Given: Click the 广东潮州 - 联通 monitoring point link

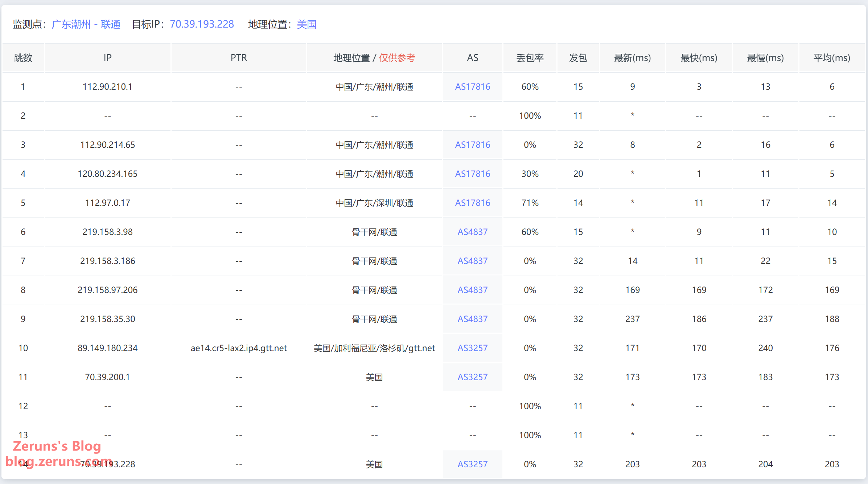Looking at the screenshot, I should (x=86, y=24).
